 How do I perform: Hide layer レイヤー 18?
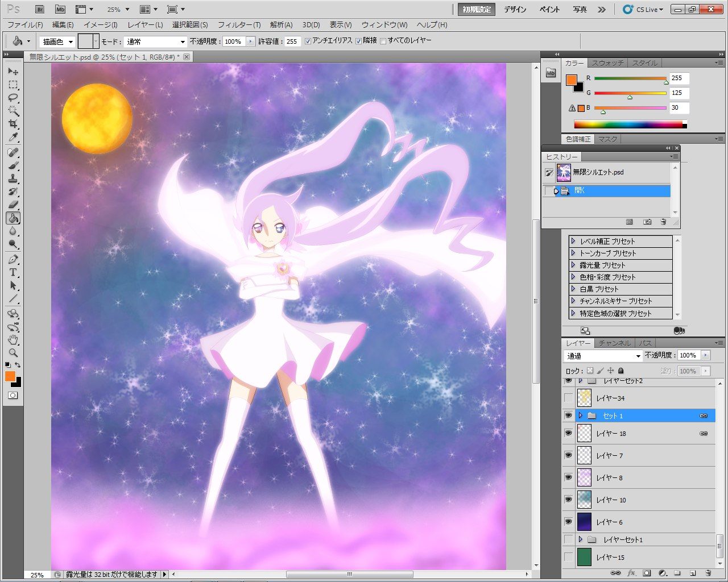[568, 433]
